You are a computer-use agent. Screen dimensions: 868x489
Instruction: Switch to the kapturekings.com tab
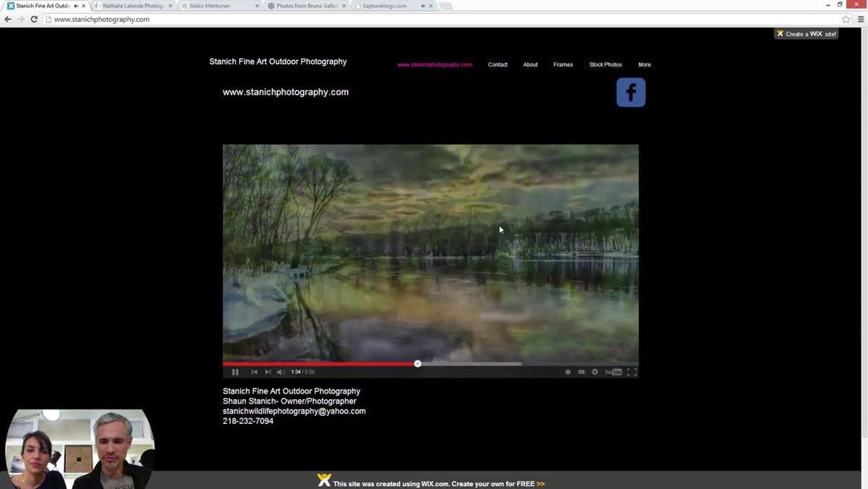pos(393,6)
